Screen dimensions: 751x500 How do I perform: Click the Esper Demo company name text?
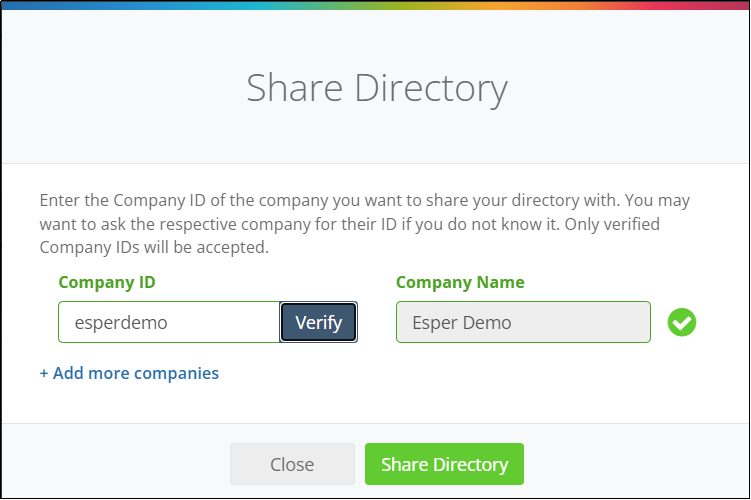click(x=462, y=323)
